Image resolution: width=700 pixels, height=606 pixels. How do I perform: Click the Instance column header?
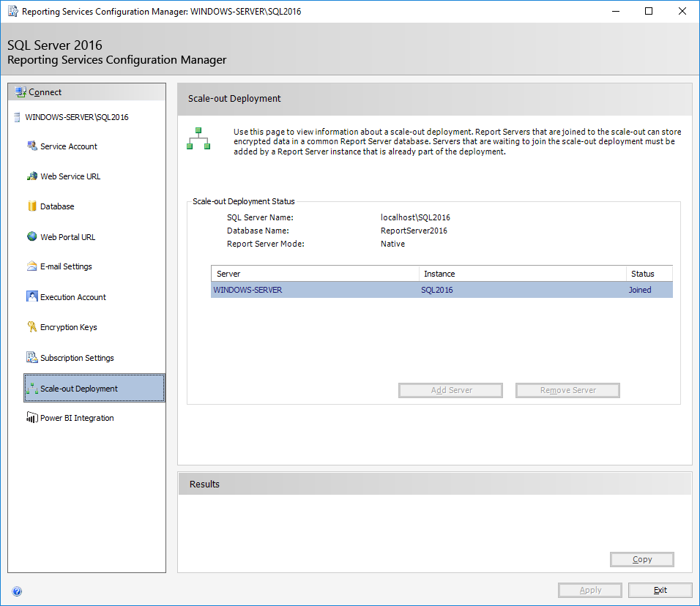(522, 274)
